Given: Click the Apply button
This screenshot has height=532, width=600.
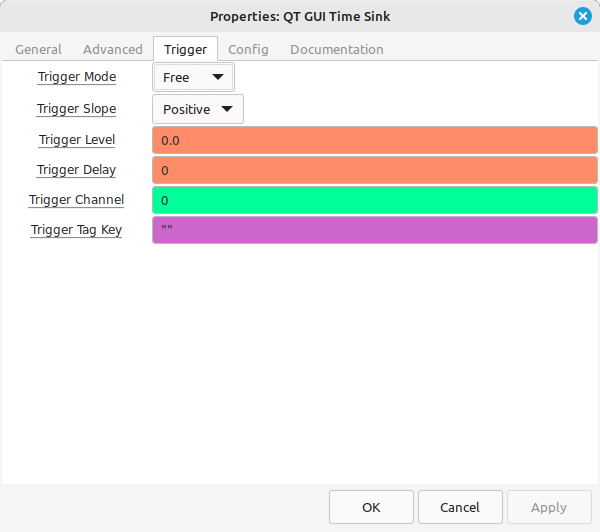Looking at the screenshot, I should pyautogui.click(x=549, y=507).
